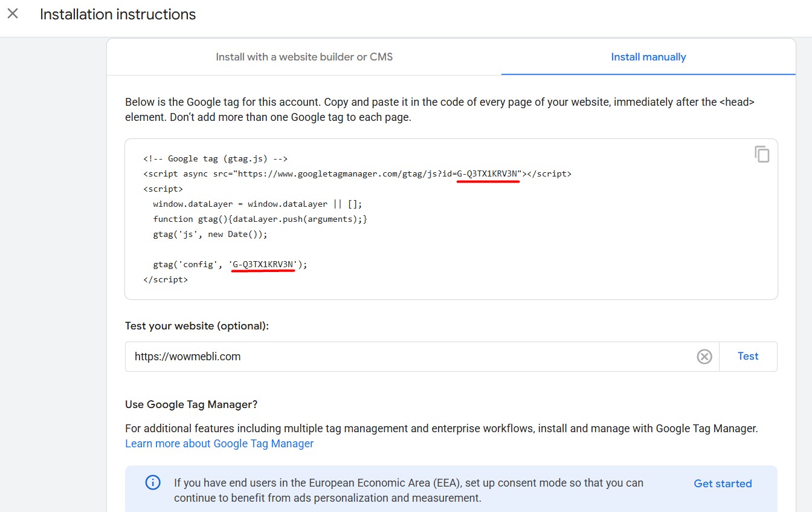Click the European Economic Area consent notice text
This screenshot has height=512, width=812.
pyautogui.click(x=408, y=491)
